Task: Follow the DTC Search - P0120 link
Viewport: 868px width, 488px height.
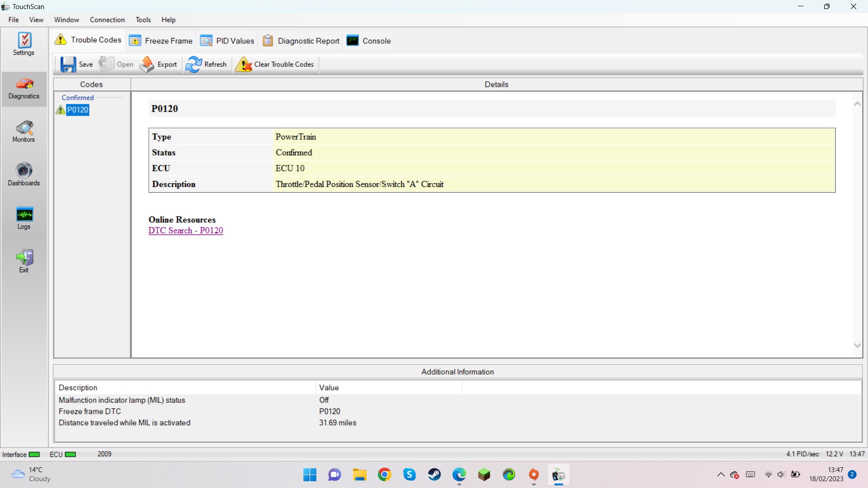Action: pyautogui.click(x=186, y=230)
